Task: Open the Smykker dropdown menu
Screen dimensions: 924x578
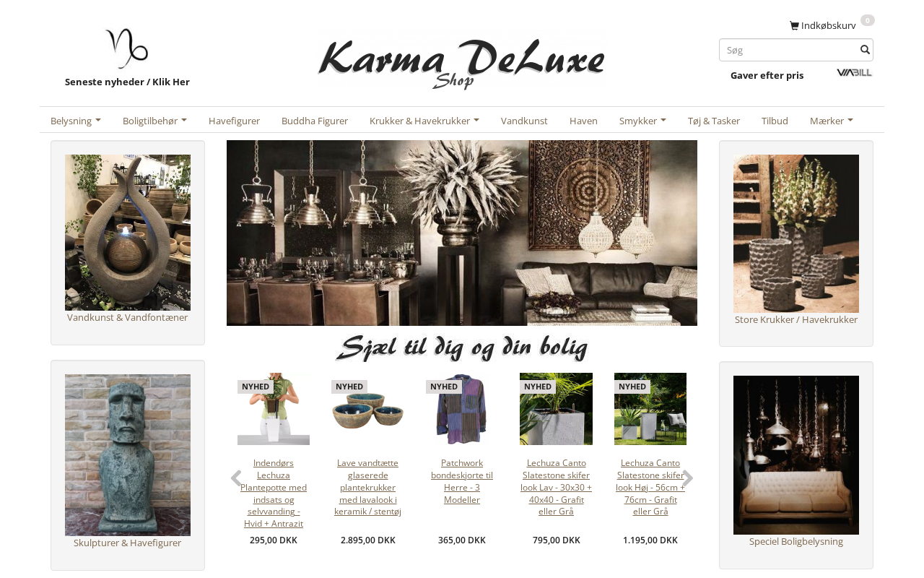Action: 642,121
